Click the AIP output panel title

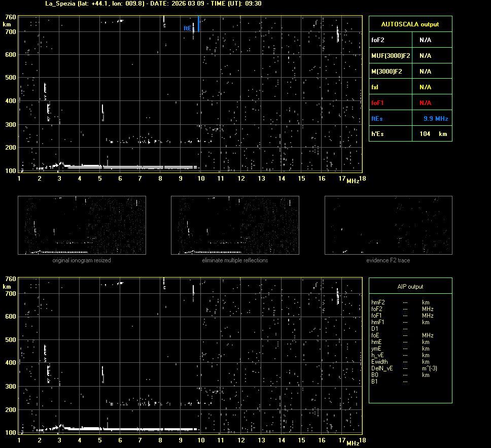[410, 287]
